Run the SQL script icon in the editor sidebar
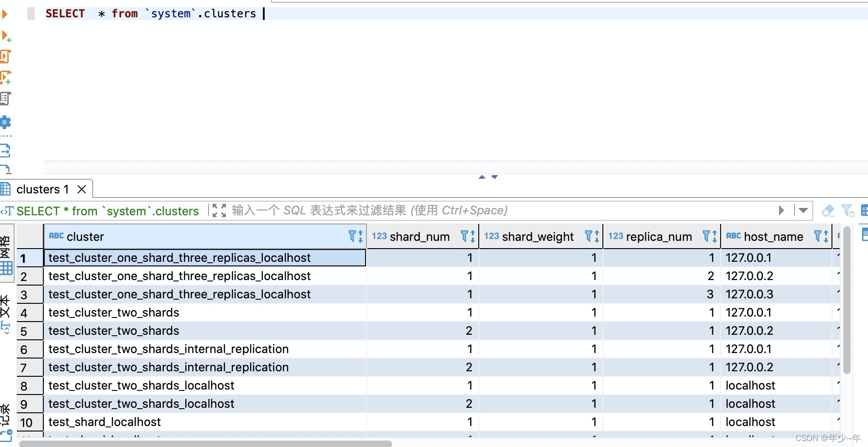868x447 pixels. pos(5,57)
